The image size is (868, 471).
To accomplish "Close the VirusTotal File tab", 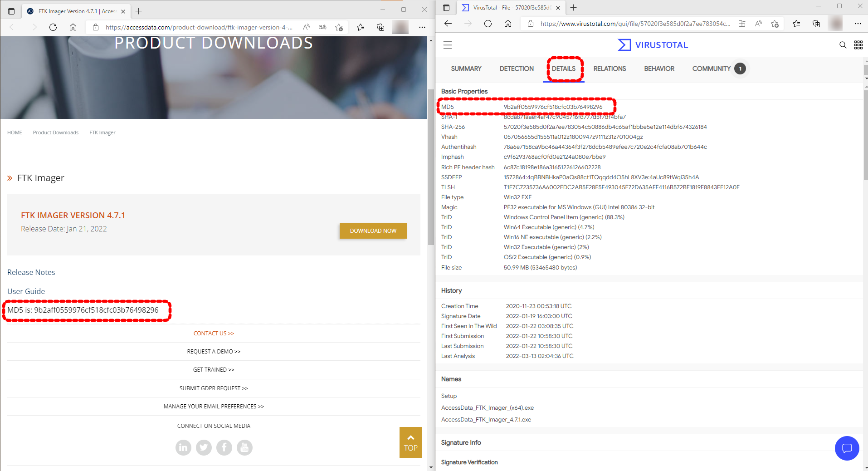I will click(558, 8).
